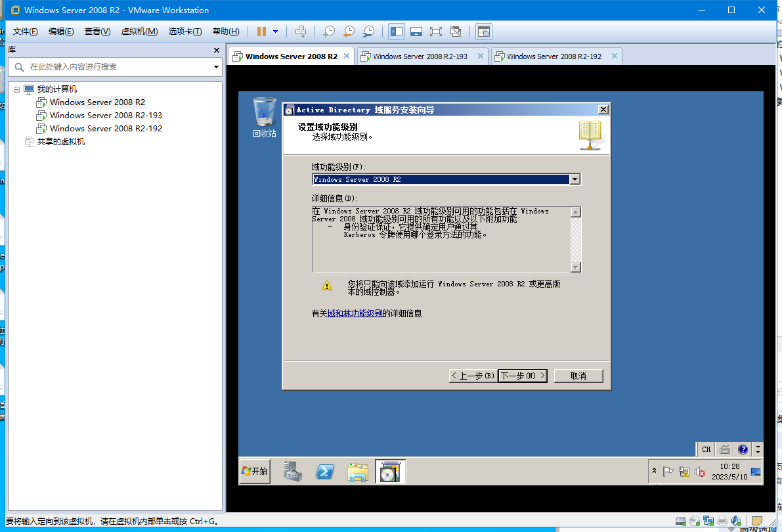Click the 取消 cancel button

pos(578,376)
